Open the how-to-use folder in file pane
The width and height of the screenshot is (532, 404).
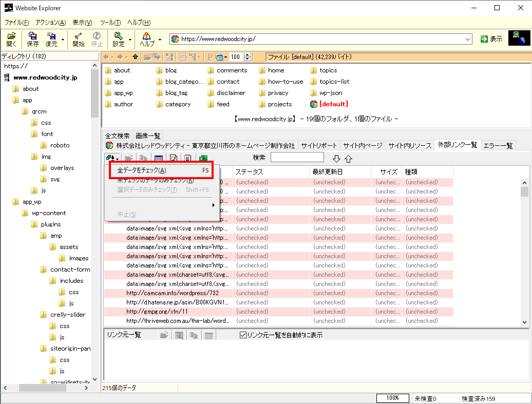pyautogui.click(x=281, y=82)
